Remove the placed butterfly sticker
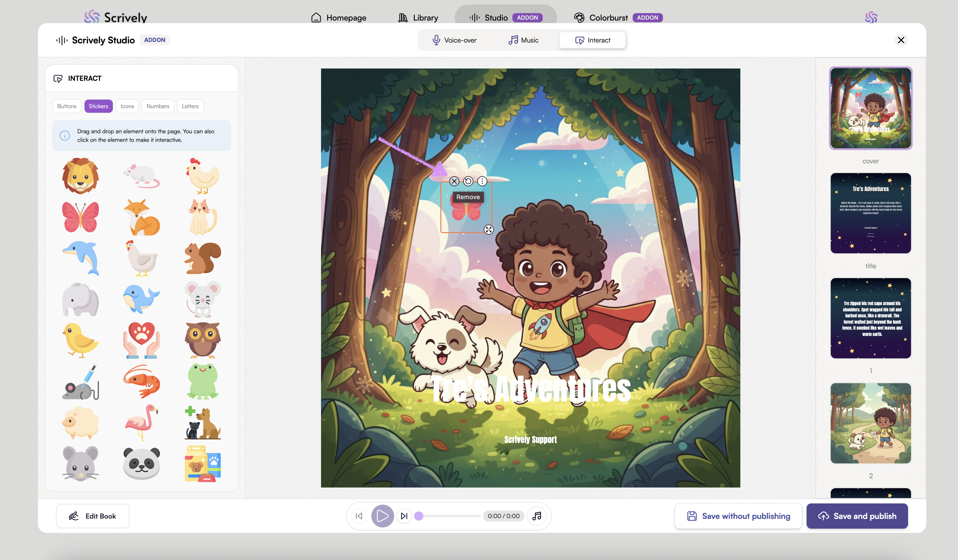Image resolution: width=958 pixels, height=560 pixels. click(454, 181)
